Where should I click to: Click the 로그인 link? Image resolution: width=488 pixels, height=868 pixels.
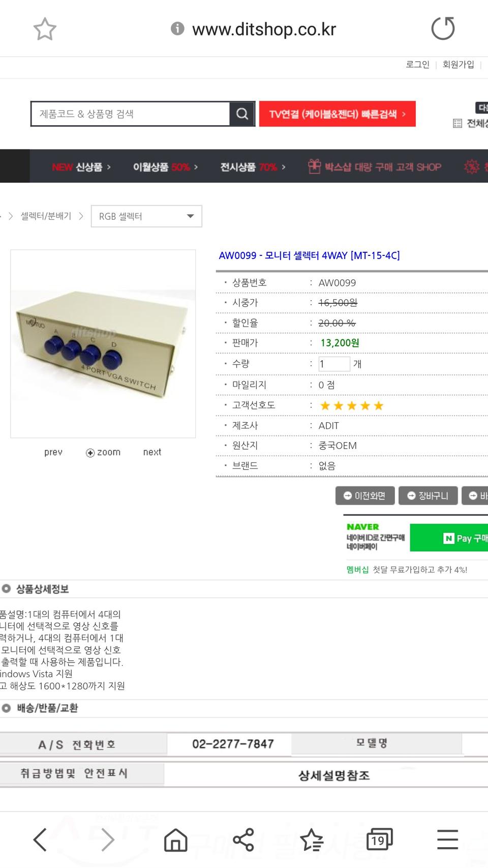click(417, 65)
